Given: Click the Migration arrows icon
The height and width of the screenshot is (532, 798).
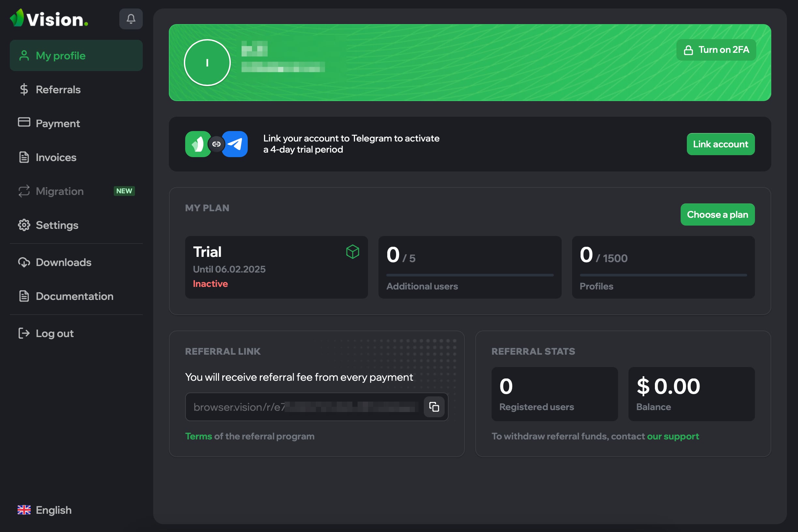Looking at the screenshot, I should [24, 191].
